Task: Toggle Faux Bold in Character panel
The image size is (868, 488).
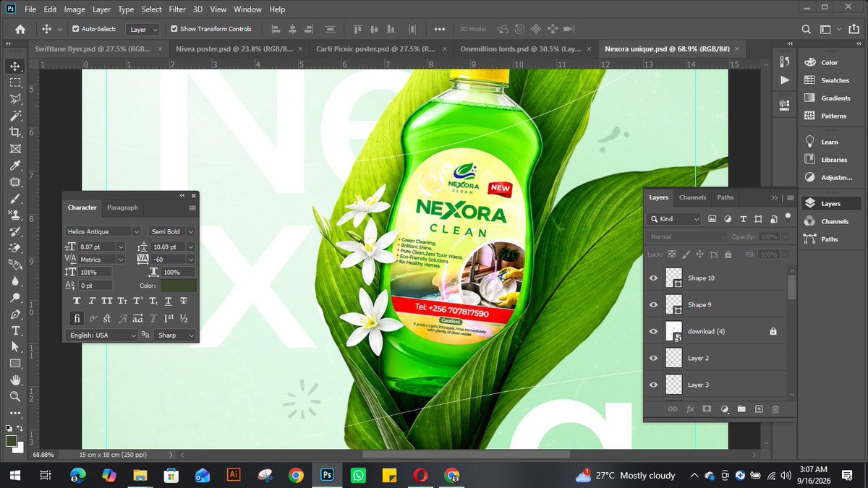Action: [x=77, y=301]
